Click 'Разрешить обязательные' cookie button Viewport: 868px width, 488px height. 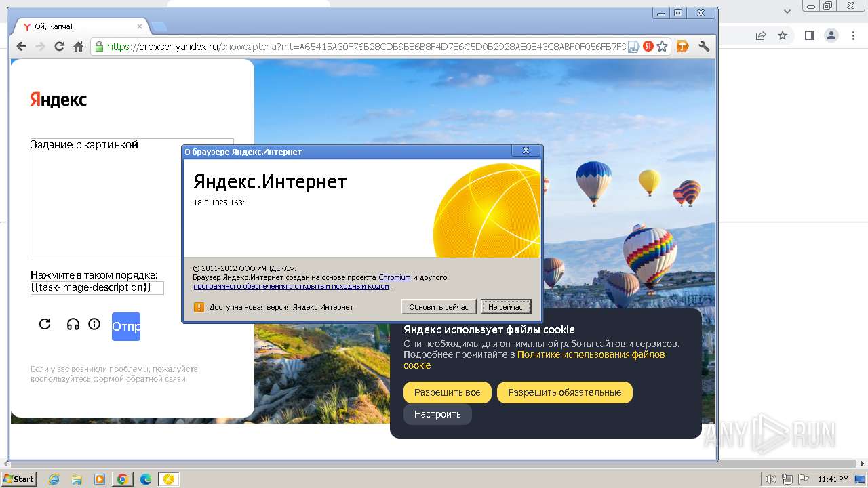[x=565, y=392]
